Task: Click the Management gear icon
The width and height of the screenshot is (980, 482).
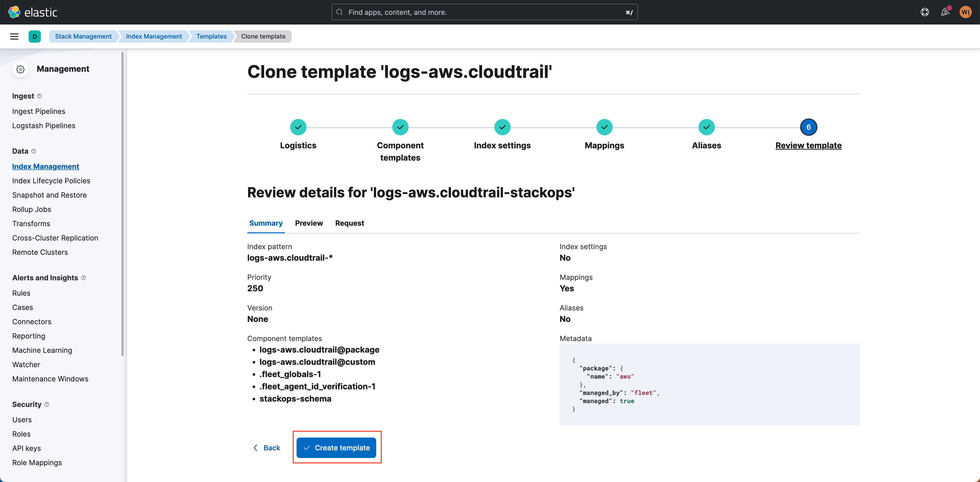Action: 20,69
